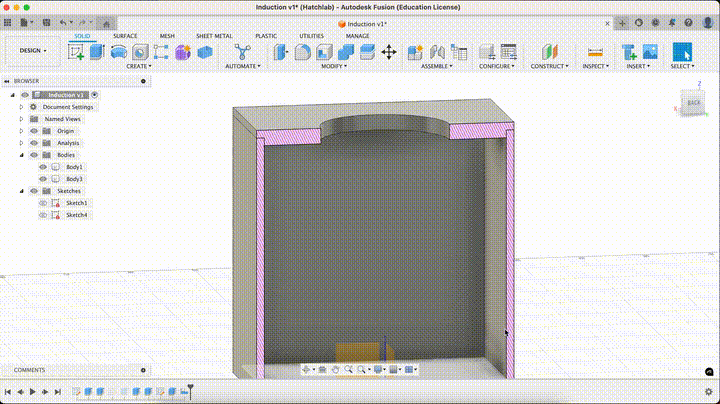Show Sketch4 with its eye icon
Viewport: 720px width, 404px height.
click(43, 214)
